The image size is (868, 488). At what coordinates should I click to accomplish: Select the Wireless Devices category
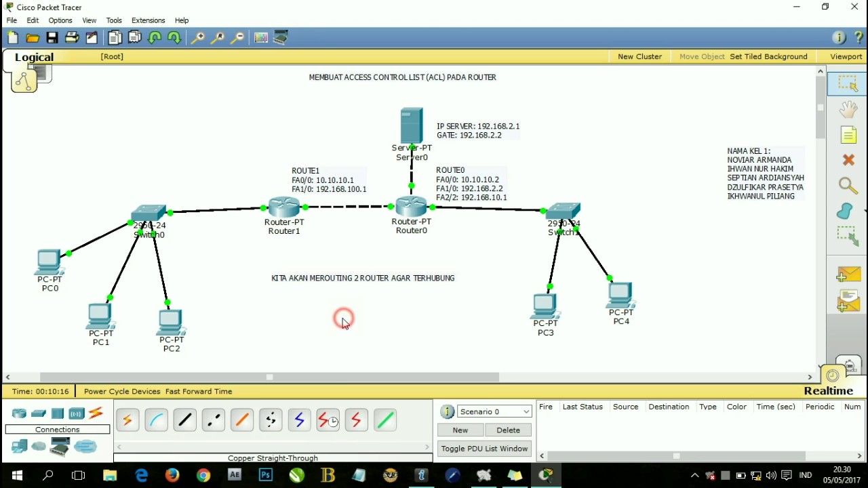tap(77, 413)
